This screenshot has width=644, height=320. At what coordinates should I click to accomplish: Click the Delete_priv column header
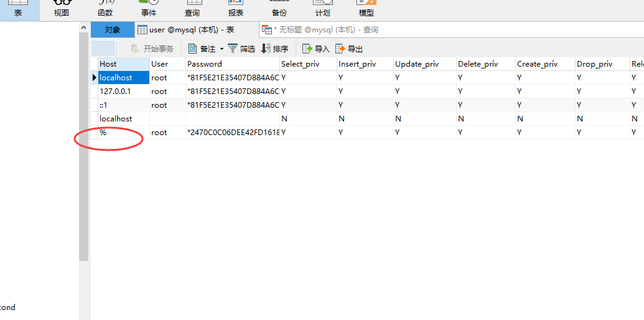coord(486,64)
